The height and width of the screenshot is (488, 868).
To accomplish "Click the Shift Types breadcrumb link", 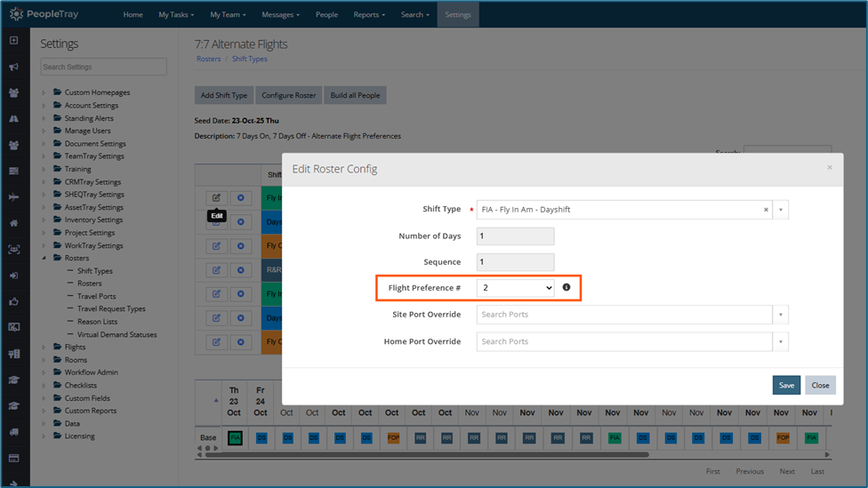I will click(250, 59).
